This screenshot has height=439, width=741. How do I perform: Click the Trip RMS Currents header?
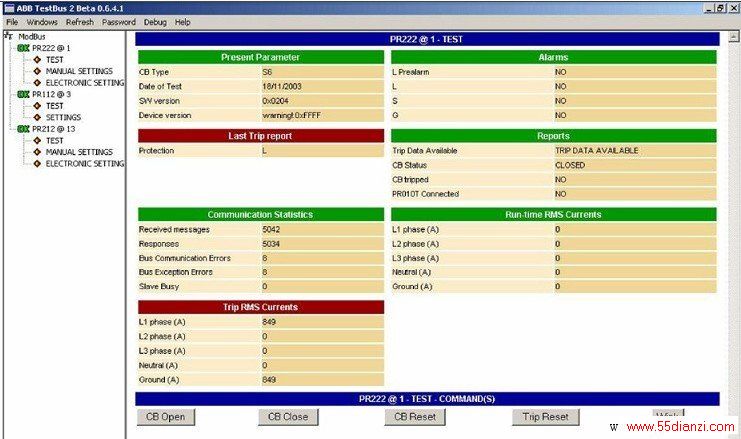260,307
